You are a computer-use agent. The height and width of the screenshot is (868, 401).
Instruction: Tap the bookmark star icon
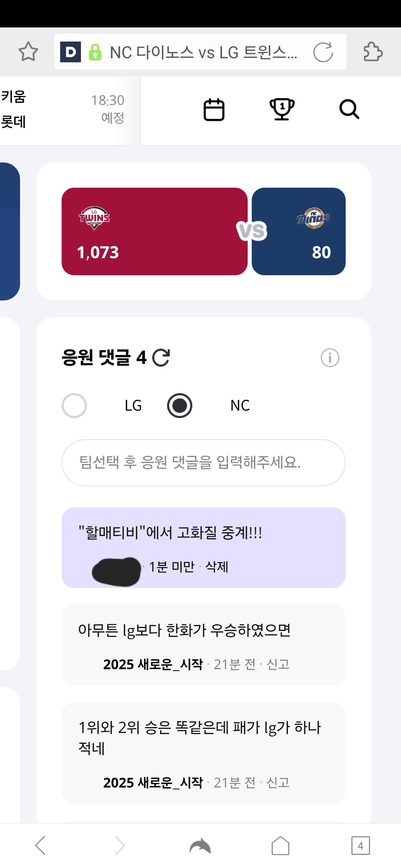pyautogui.click(x=28, y=52)
